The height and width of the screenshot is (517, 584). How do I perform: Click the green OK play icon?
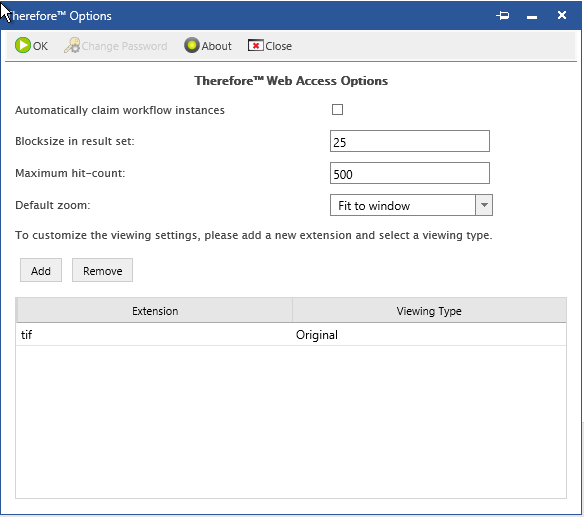point(23,45)
